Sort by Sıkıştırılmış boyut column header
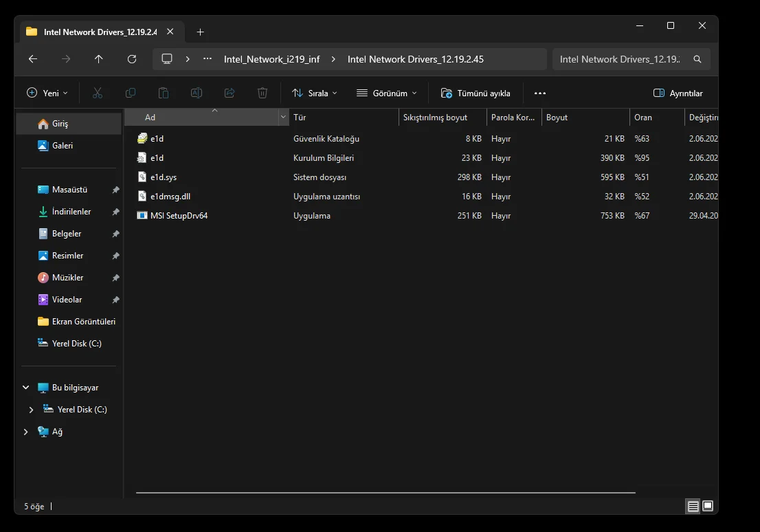This screenshot has width=760, height=532. click(435, 118)
